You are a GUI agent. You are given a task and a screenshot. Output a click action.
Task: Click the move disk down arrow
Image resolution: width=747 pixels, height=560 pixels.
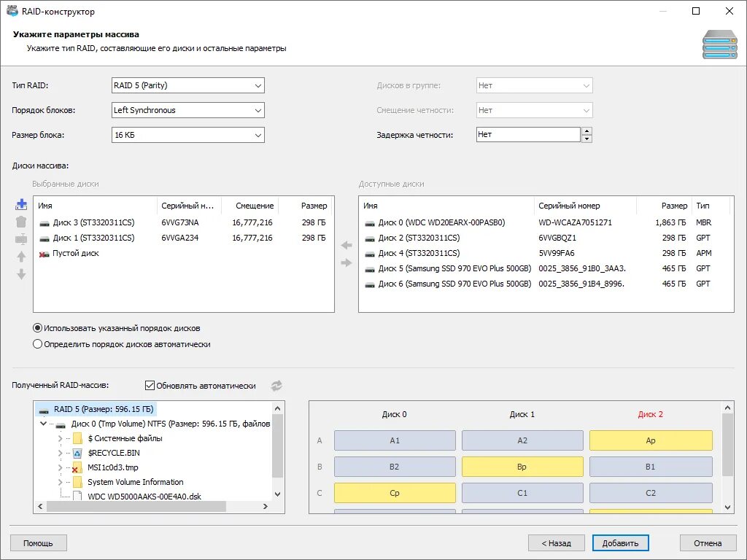21,274
